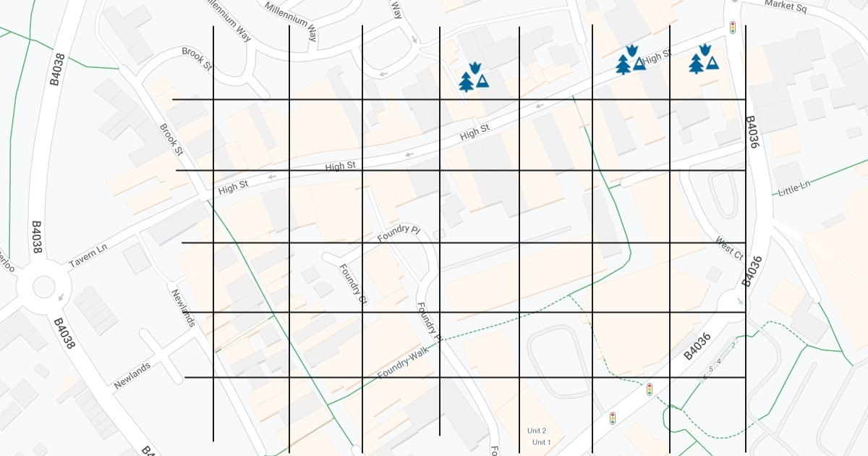Select the traffic light icon closest to Unit 2
Image resolution: width=868 pixels, height=456 pixels.
pyautogui.click(x=613, y=418)
